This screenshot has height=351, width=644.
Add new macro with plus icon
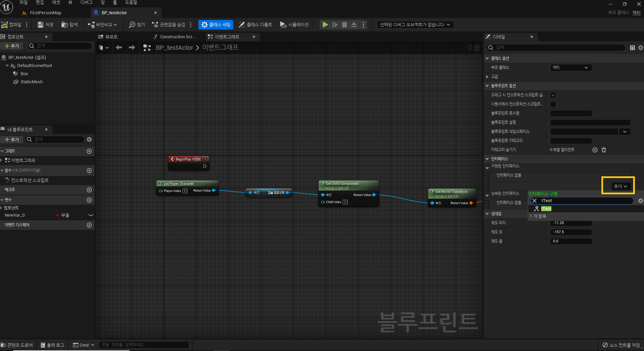click(89, 190)
